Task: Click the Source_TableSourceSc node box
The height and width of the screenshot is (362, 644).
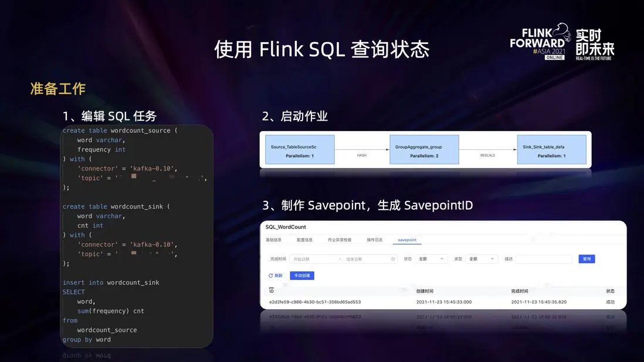Action: tap(300, 149)
